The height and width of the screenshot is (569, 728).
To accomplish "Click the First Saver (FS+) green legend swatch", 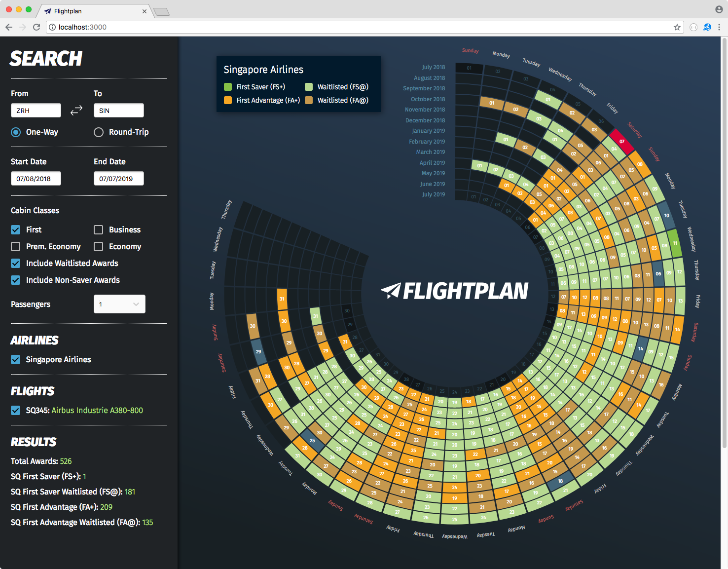I will (228, 87).
